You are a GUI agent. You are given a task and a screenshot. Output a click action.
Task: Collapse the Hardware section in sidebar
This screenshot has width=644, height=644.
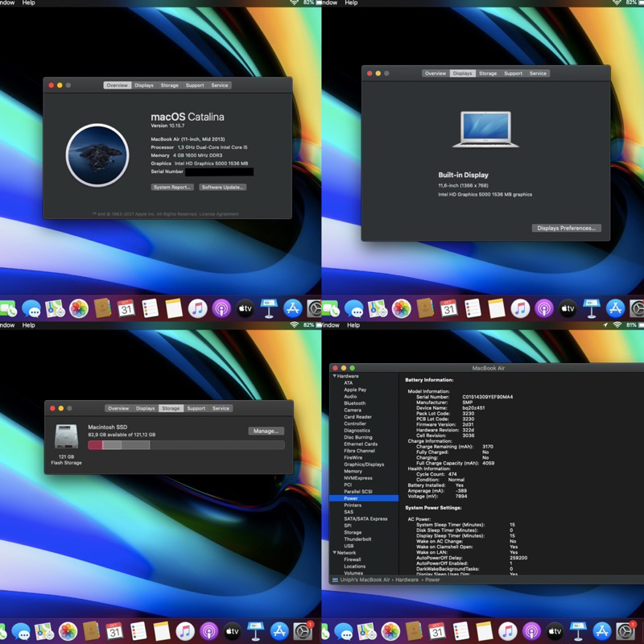(335, 376)
